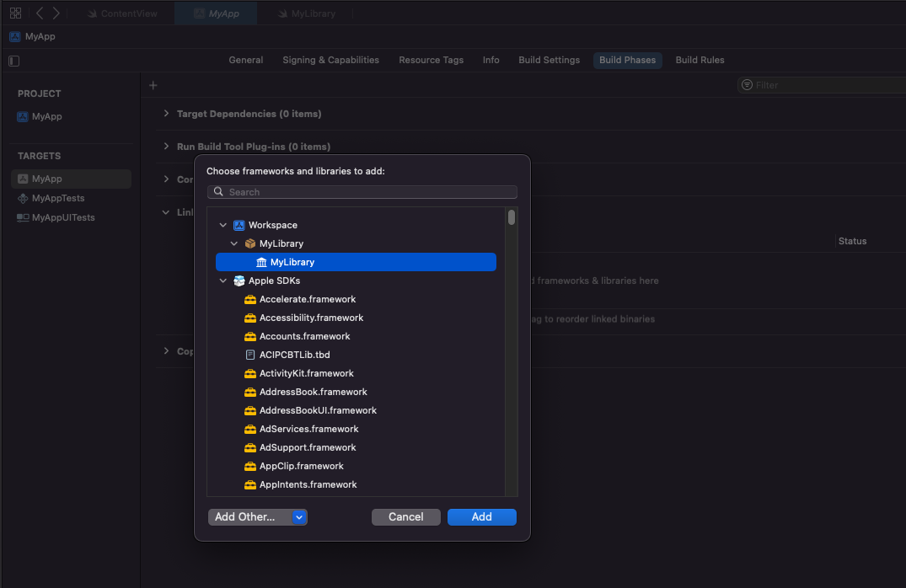The height and width of the screenshot is (588, 906).
Task: Click the ACIPCBTLib.tbd document icon
Action: click(x=249, y=355)
